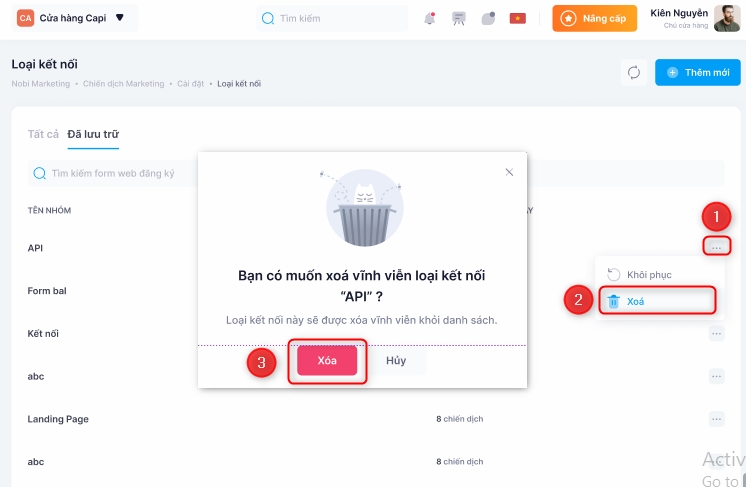Viewport: 746px width, 487px height.
Task: Click the notification bell icon
Action: point(430,18)
